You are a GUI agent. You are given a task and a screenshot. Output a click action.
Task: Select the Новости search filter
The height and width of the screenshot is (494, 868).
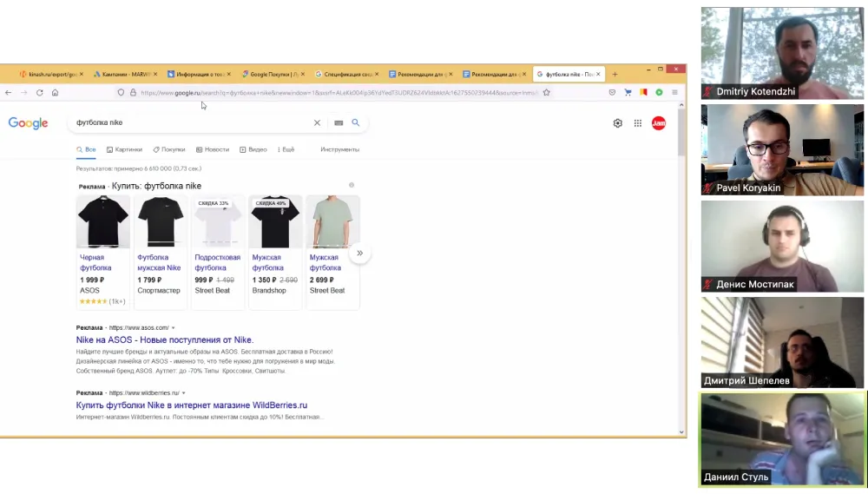tap(213, 149)
